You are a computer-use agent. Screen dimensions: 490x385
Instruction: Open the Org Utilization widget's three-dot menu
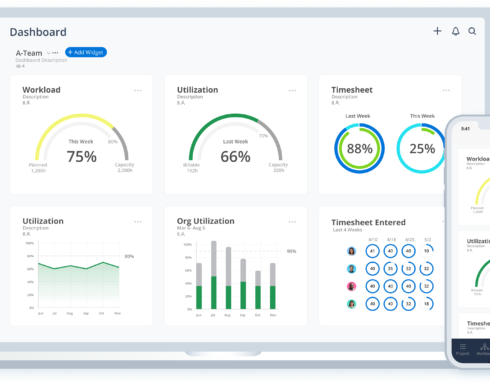(292, 222)
